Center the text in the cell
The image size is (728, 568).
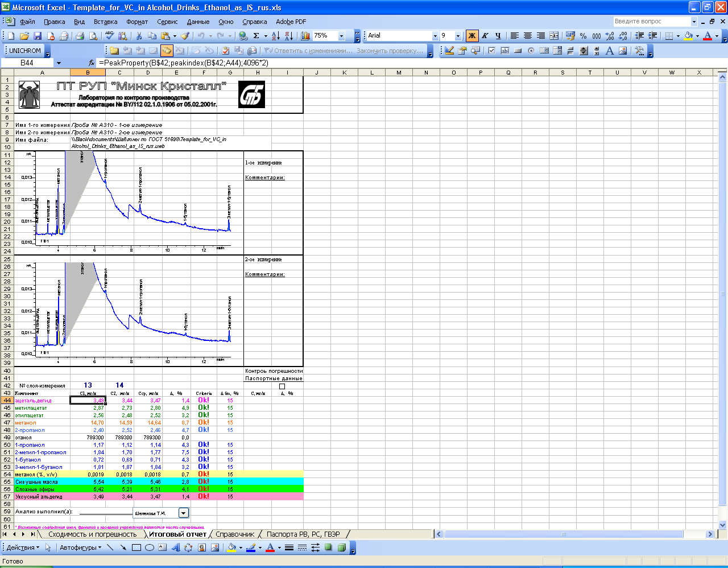point(527,36)
